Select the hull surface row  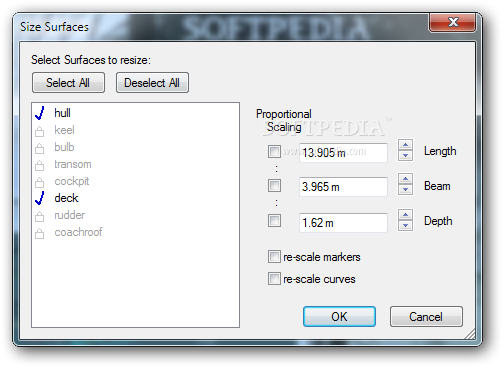point(135,113)
